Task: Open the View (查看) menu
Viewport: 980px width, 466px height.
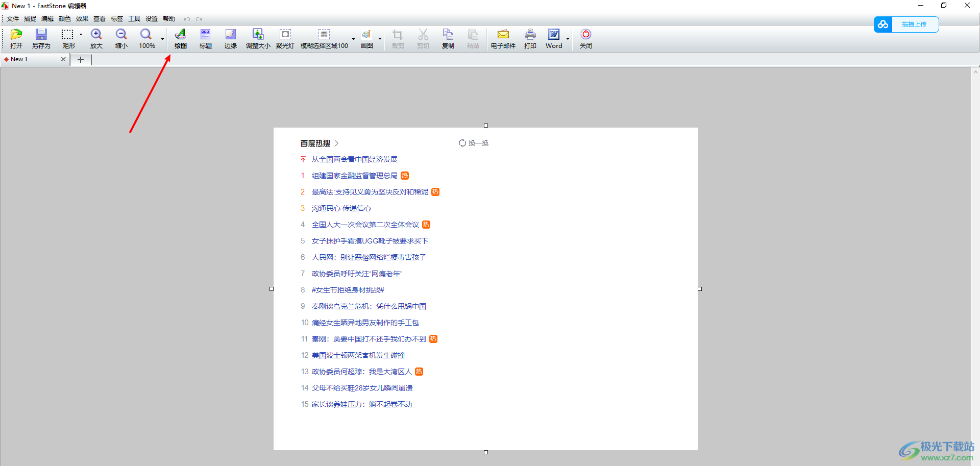Action: [100, 19]
